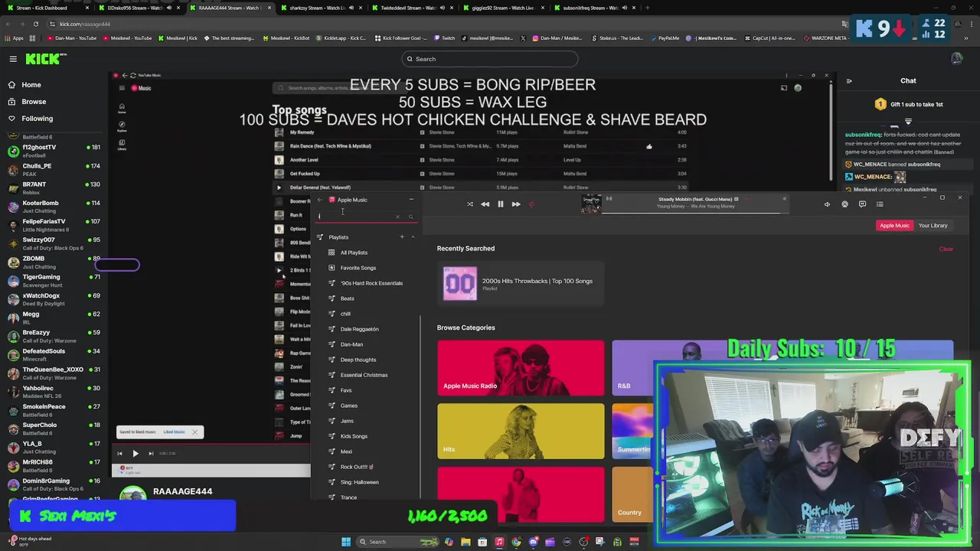980x551 pixels.
Task: Dismiss the Saved to liked music toast
Action: coord(194,432)
